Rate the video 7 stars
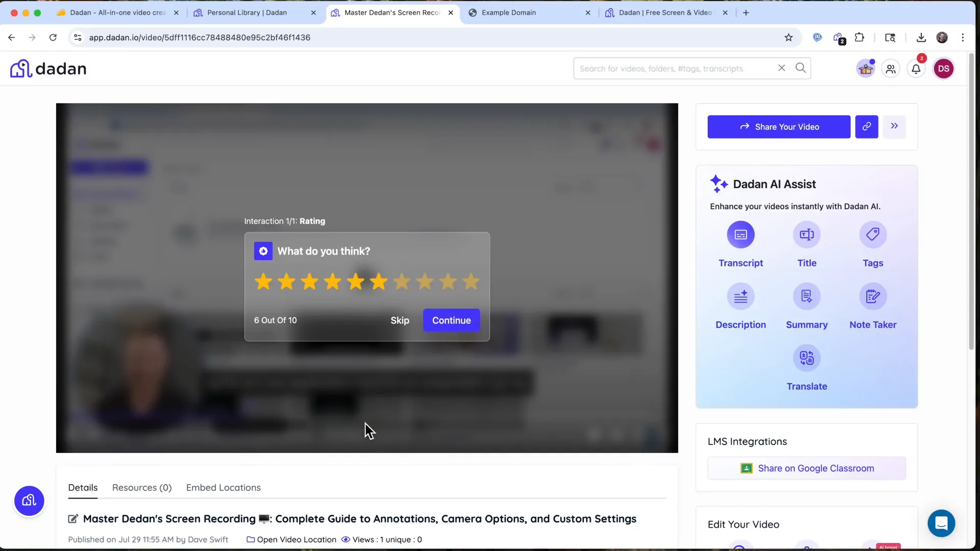The width and height of the screenshot is (980, 551). click(402, 281)
